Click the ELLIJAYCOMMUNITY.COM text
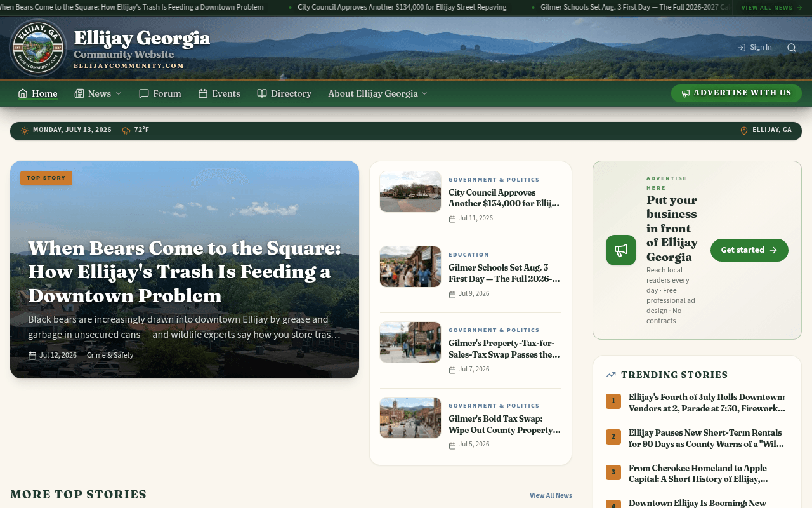This screenshot has height=508, width=812. 129,66
